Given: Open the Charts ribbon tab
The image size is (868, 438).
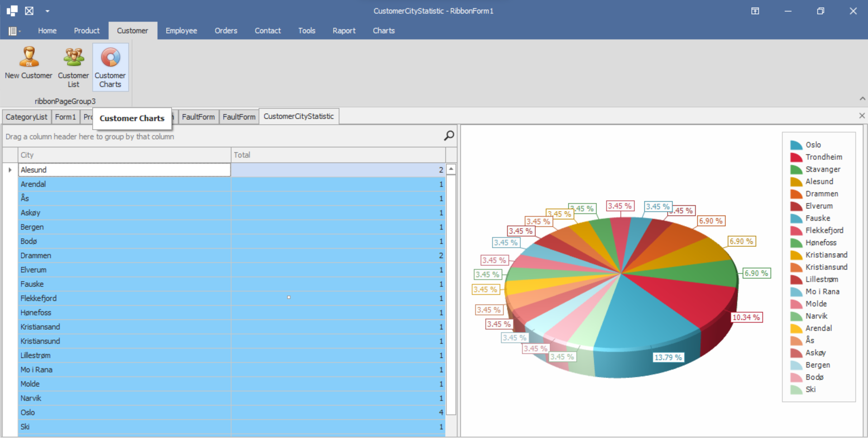Looking at the screenshot, I should 383,31.
